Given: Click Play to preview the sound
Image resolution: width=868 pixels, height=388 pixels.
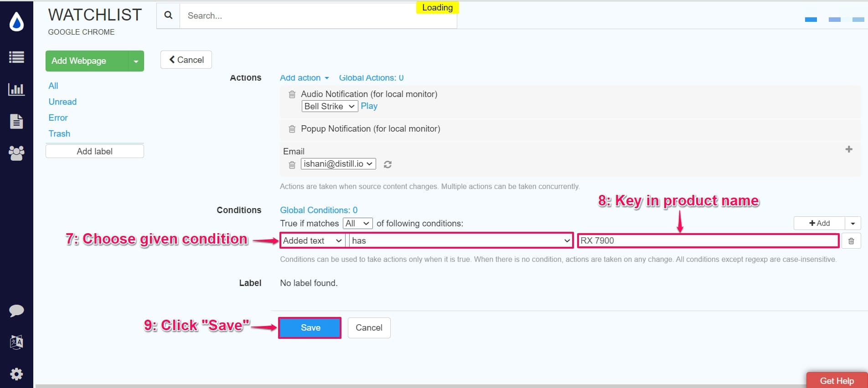Looking at the screenshot, I should coord(369,106).
